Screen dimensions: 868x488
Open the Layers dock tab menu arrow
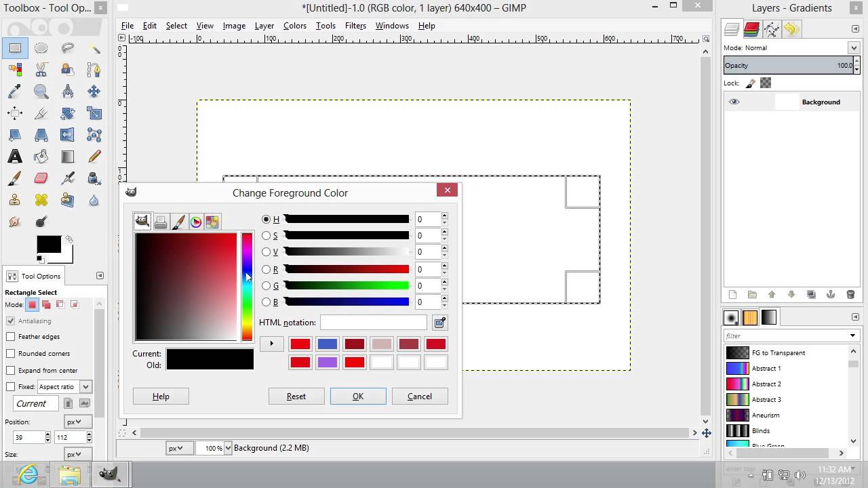click(855, 28)
